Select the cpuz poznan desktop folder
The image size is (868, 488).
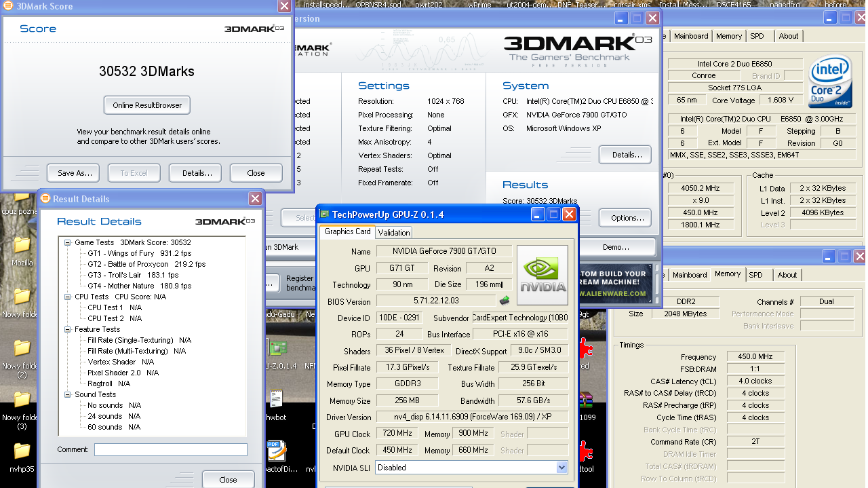[x=22, y=197]
